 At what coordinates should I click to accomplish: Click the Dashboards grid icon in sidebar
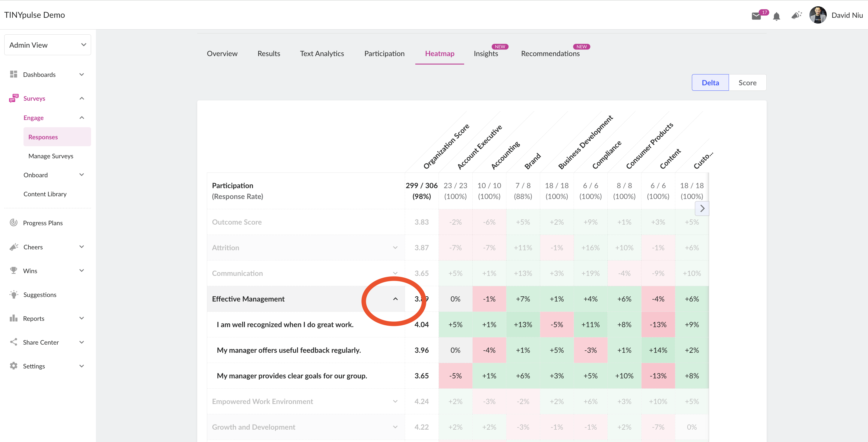pos(14,74)
